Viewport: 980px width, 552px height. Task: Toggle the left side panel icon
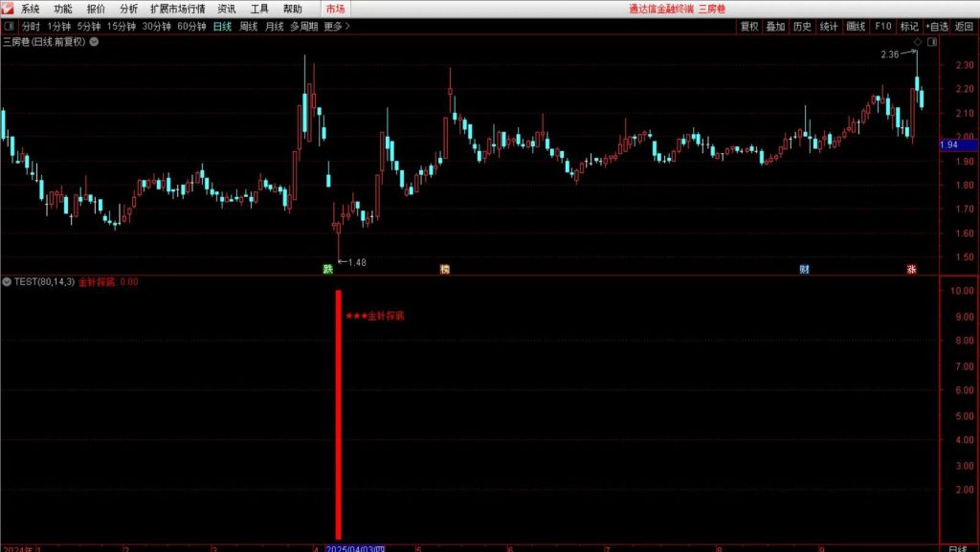(9, 27)
